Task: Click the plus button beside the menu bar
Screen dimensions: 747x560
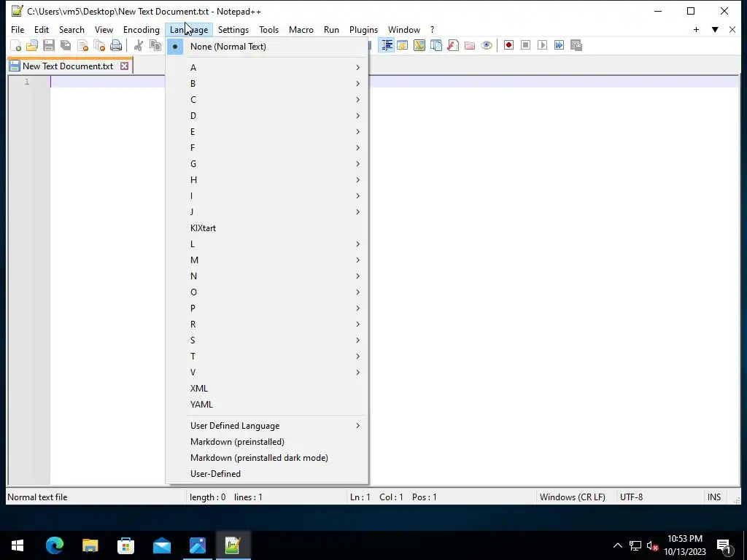Action: pos(696,29)
